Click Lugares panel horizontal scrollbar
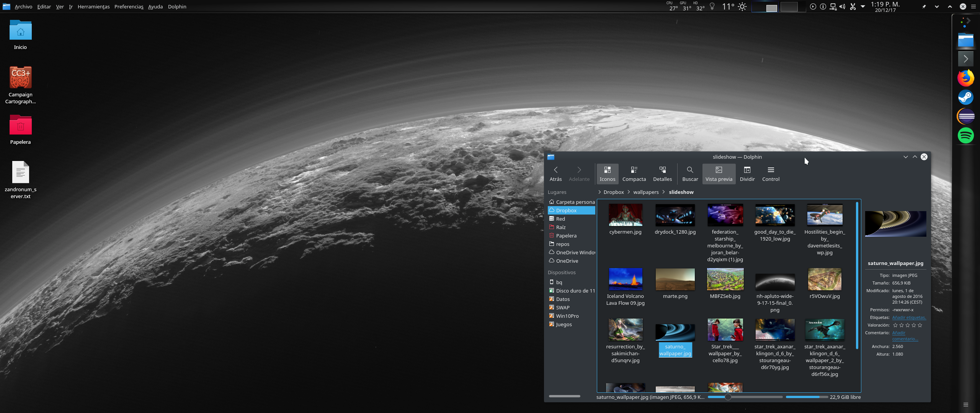The image size is (980, 413). coord(565,396)
